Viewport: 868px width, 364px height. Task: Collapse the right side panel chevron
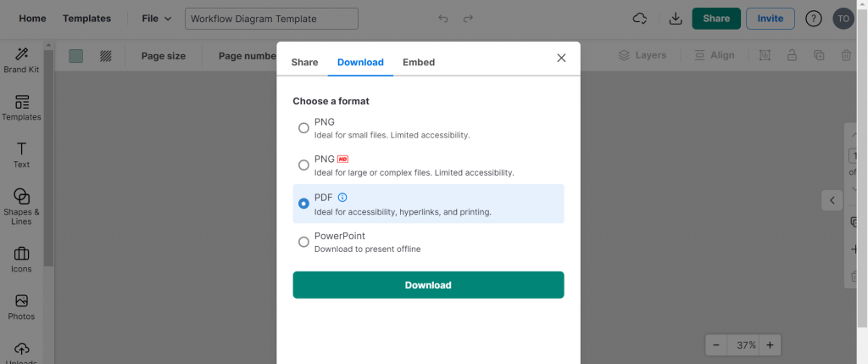point(832,200)
